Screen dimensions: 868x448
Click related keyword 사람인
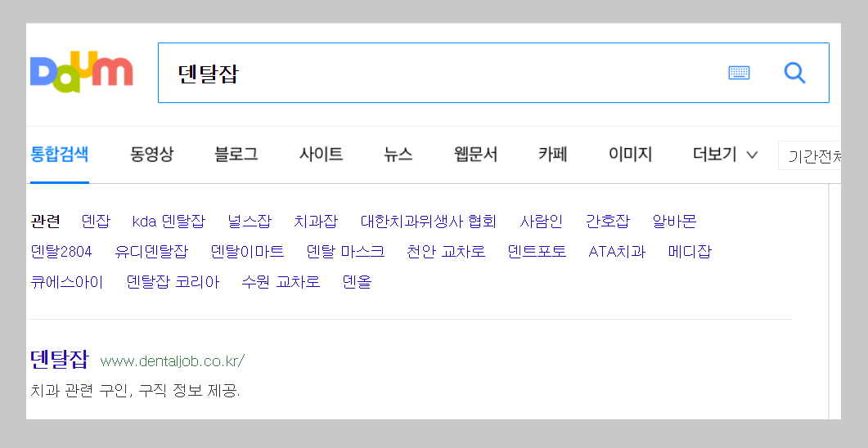pyautogui.click(x=541, y=222)
